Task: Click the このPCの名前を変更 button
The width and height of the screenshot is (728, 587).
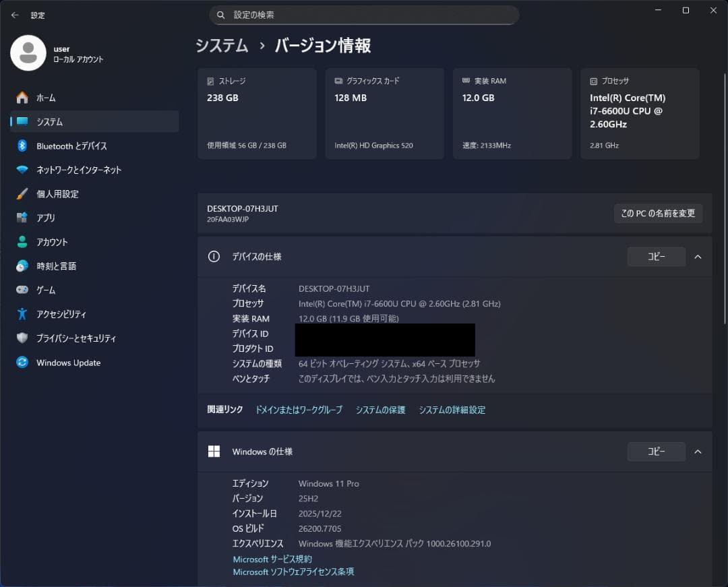Action: 658,213
